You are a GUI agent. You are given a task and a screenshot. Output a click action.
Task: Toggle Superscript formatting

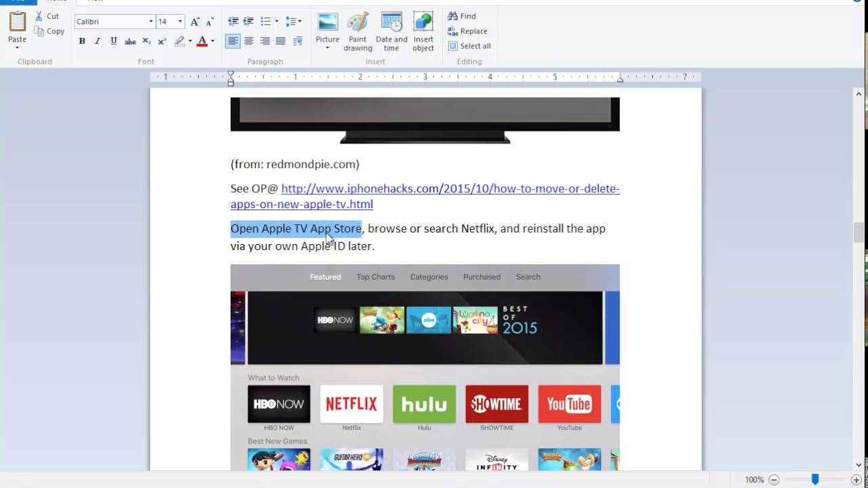click(162, 41)
